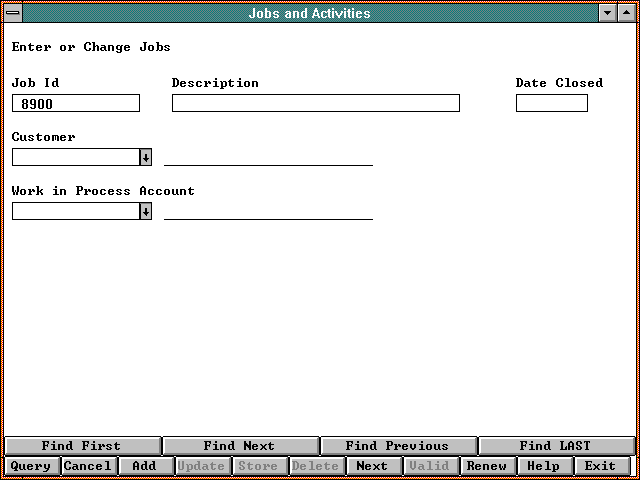Click the Add button
The image size is (640, 480).
click(144, 466)
